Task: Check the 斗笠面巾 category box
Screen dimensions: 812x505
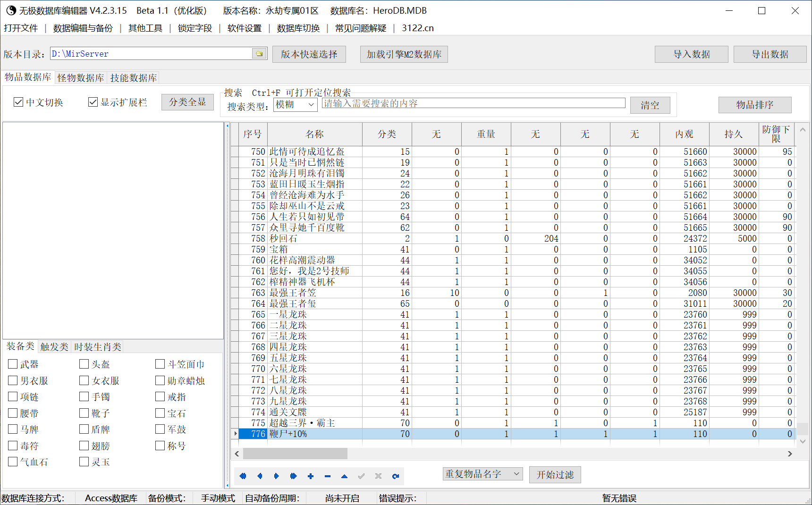Action: [x=160, y=364]
